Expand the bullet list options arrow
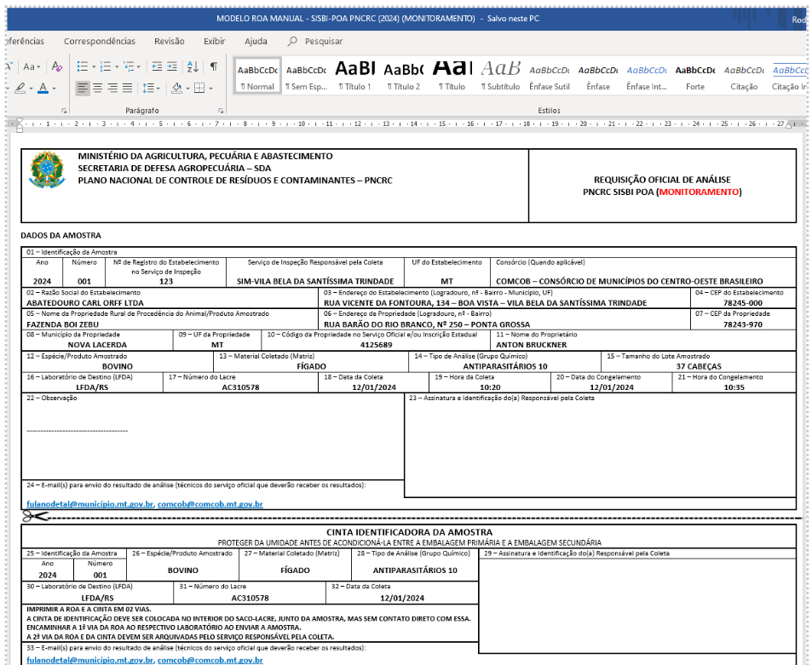812x665 pixels. click(93, 66)
